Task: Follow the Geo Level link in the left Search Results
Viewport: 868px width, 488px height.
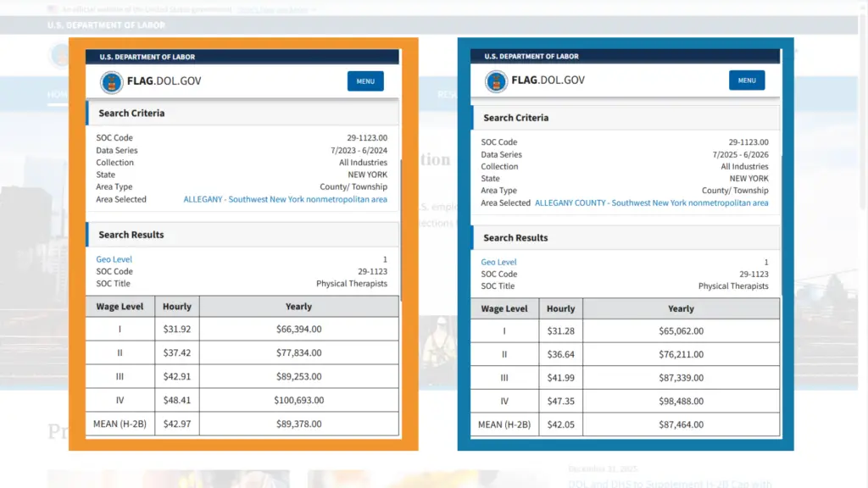Action: click(x=114, y=259)
